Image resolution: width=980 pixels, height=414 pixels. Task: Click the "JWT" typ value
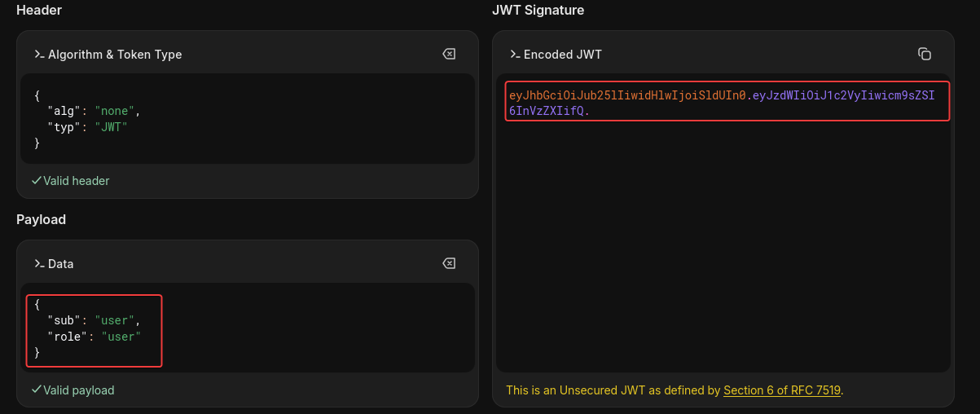click(x=111, y=127)
